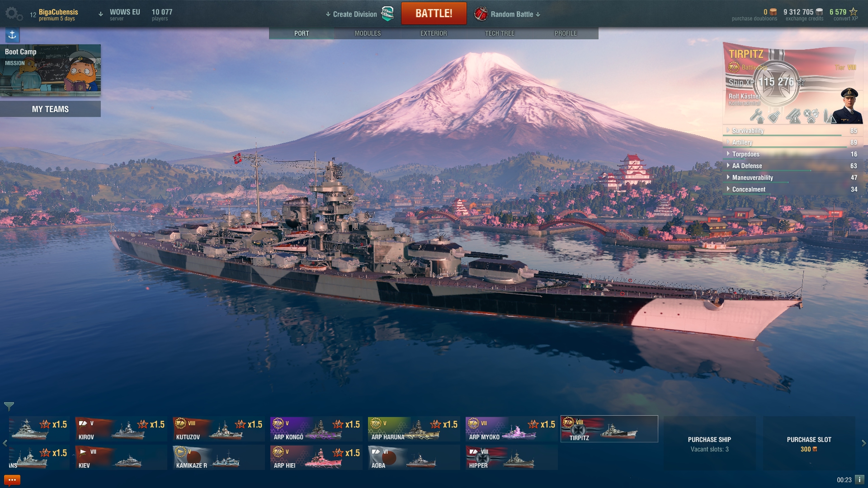Open the Create Division dropdown
The image size is (868, 488).
360,14
